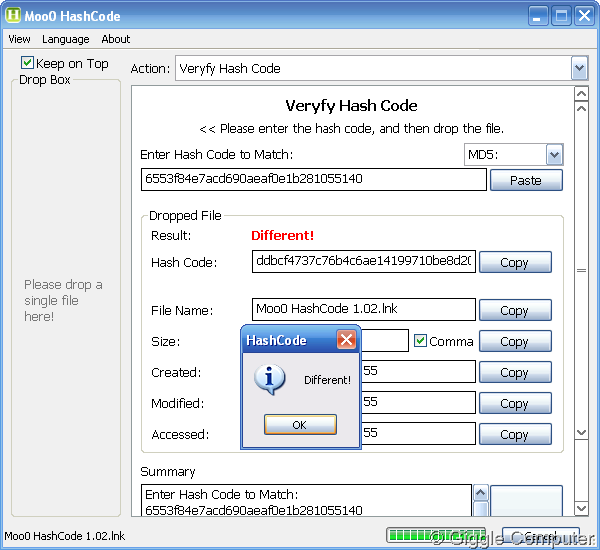Click the info icon in HashCode dialog

269,379
